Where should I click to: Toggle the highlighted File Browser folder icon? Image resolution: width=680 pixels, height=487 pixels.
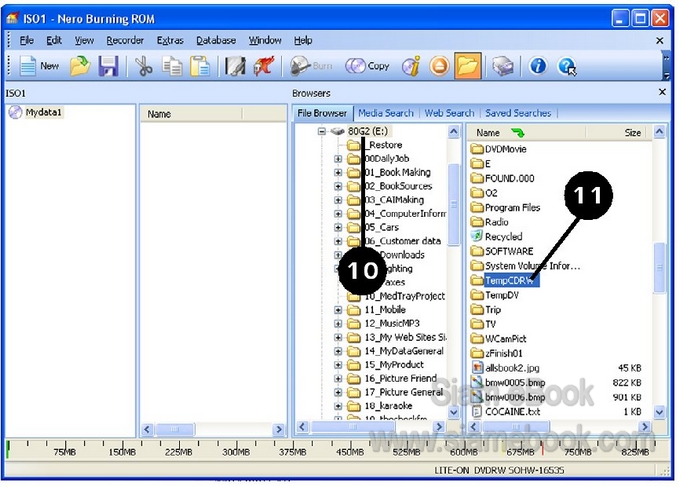point(468,66)
